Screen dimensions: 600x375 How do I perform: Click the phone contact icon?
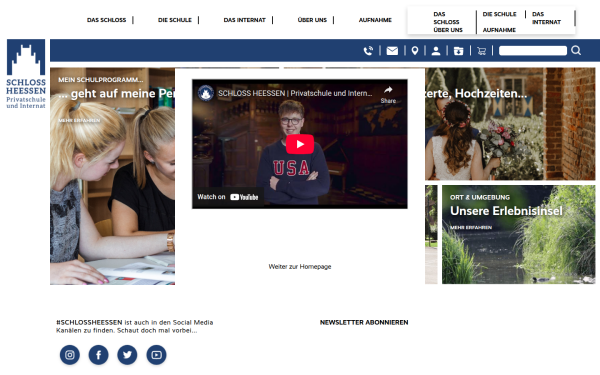click(x=368, y=51)
